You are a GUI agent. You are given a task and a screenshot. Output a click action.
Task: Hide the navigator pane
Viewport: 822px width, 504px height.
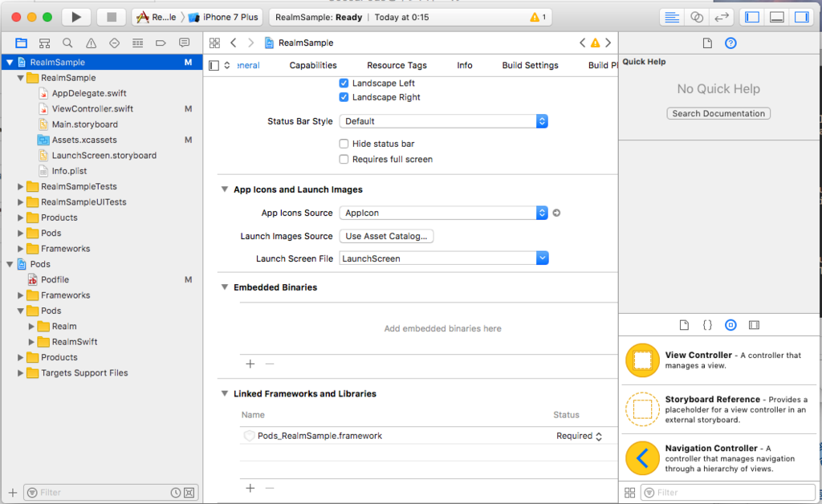point(752,18)
